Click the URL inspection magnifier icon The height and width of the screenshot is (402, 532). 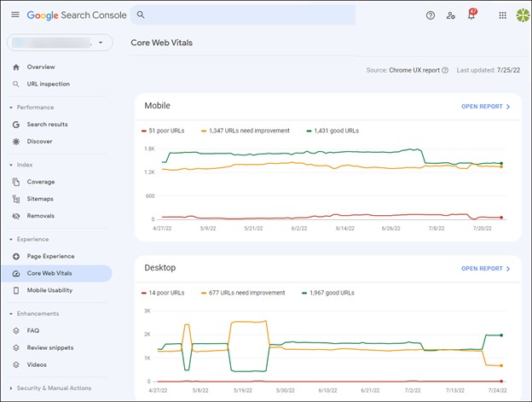(16, 84)
